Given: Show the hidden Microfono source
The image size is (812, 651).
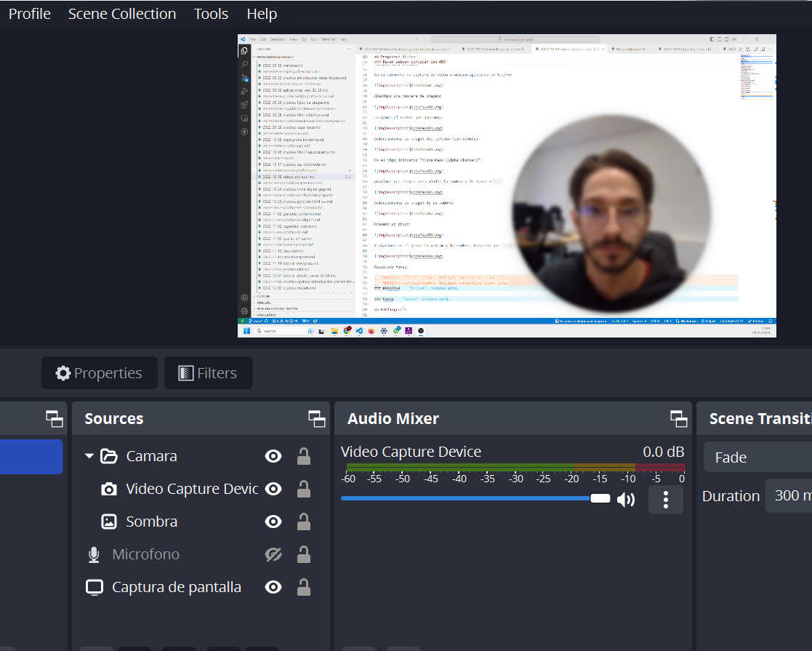Looking at the screenshot, I should [x=273, y=554].
